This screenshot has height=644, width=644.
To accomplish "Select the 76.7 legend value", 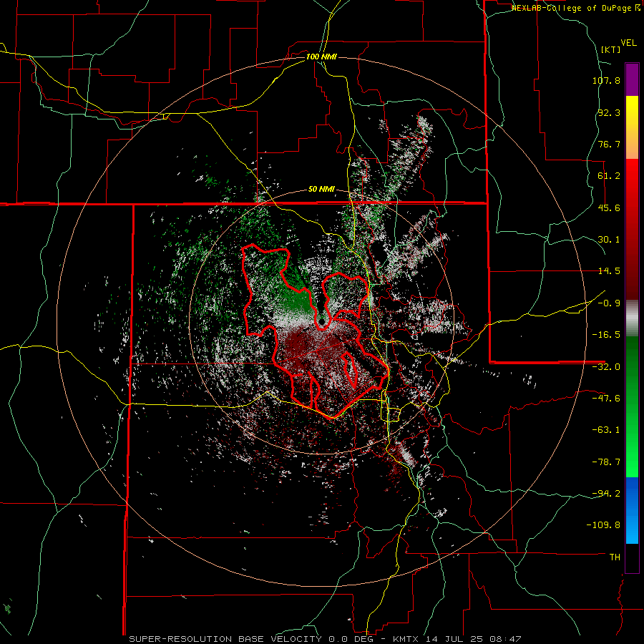I will 609,144.
